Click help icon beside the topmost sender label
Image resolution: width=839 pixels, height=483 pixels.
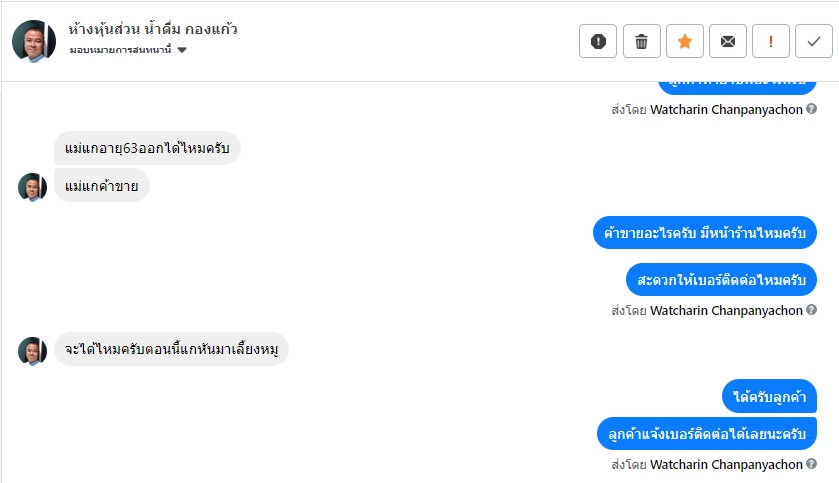click(812, 109)
